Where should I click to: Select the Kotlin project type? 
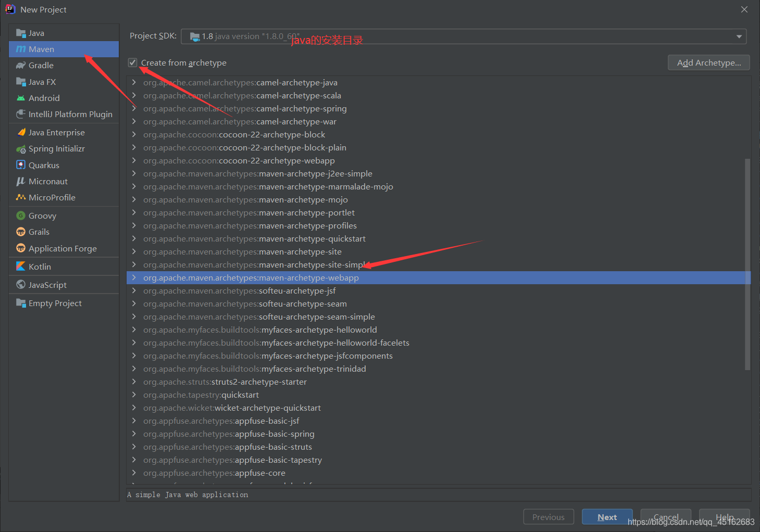click(64, 267)
